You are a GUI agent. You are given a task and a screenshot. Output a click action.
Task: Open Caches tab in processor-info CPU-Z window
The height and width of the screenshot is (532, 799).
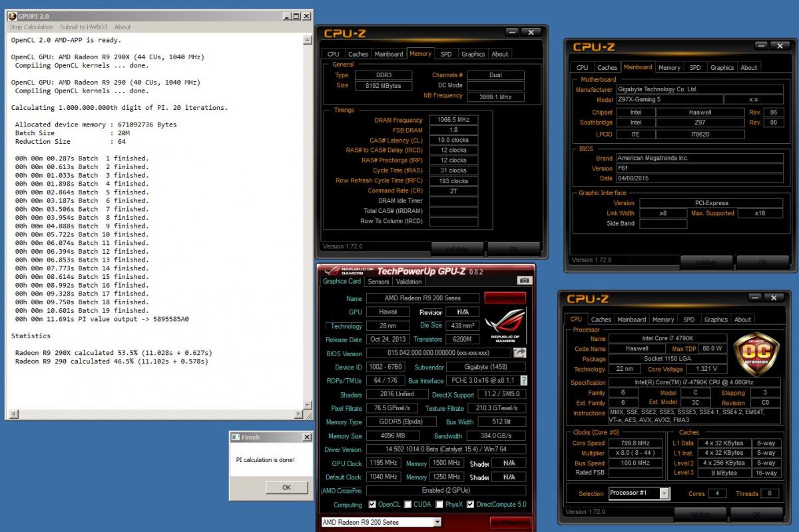point(601,320)
